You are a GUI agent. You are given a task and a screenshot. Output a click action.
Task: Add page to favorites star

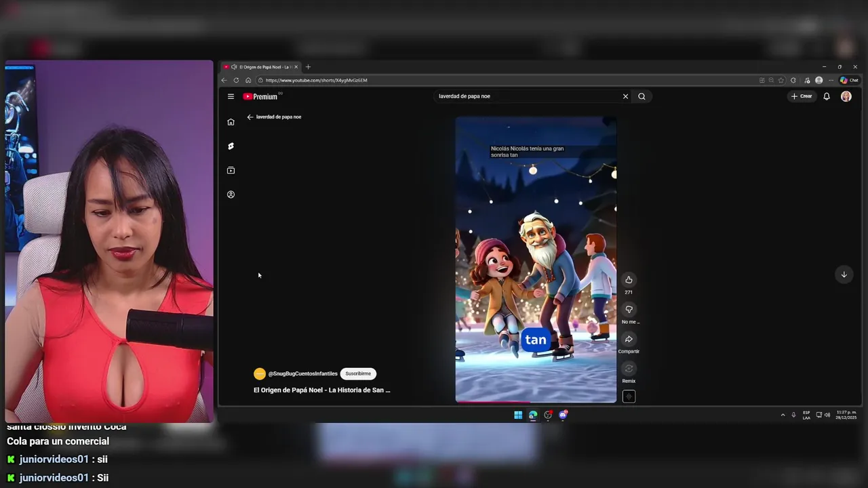click(x=781, y=80)
